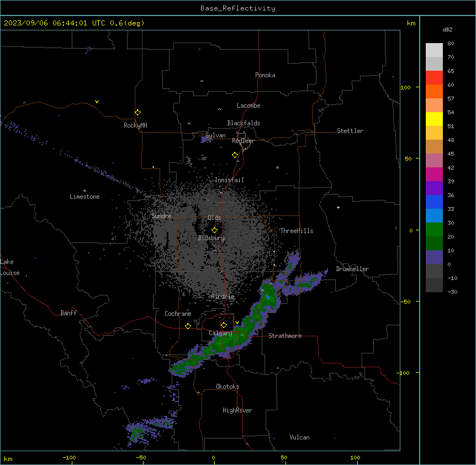476x465 pixels.
Task: Click the Airdrie city label
Action: click(223, 297)
